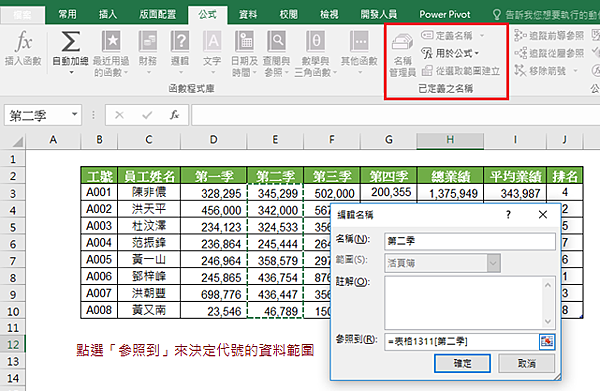Click the cancel (X) icon in formula bar
The height and width of the screenshot is (391, 600).
click(x=119, y=115)
